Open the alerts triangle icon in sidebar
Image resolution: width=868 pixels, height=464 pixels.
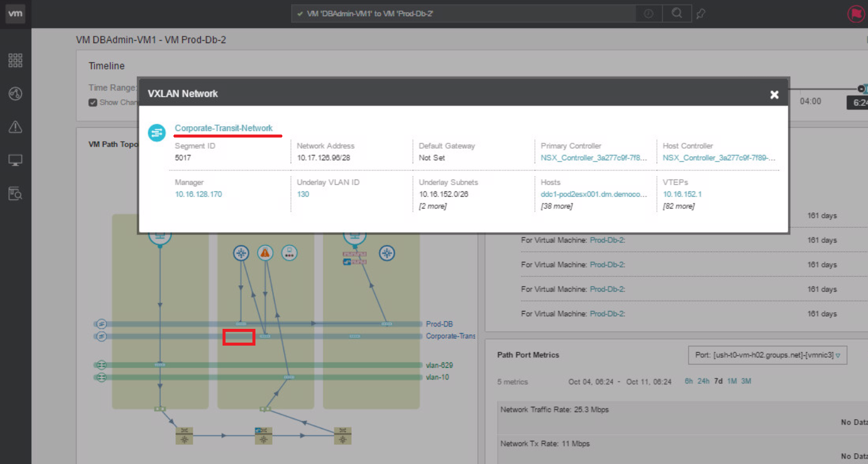pos(16,127)
